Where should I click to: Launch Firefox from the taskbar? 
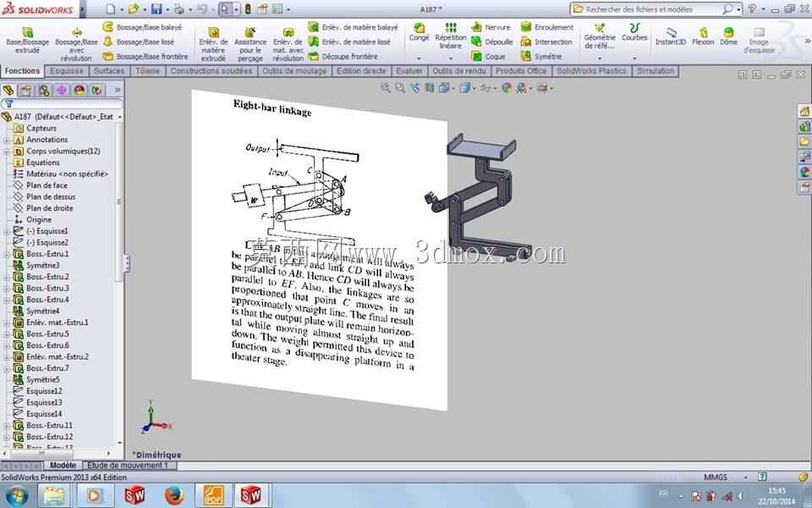coord(174,495)
